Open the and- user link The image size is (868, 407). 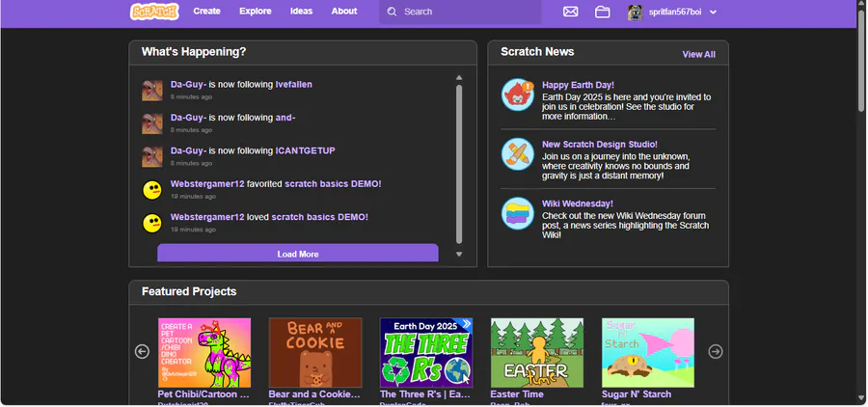[285, 118]
